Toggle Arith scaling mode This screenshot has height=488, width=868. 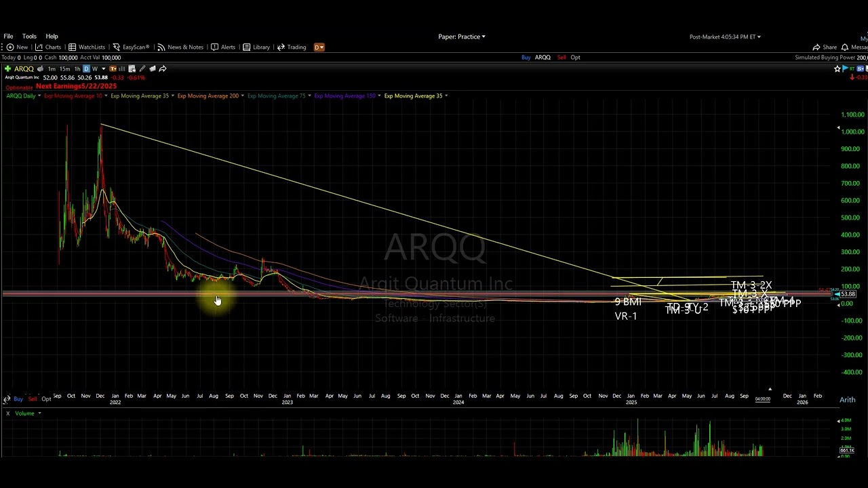(848, 400)
